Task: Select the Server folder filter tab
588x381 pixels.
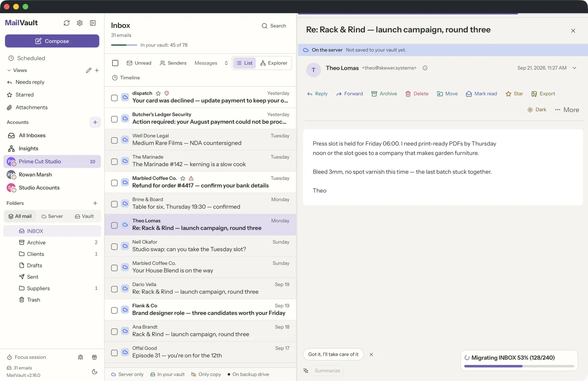Action: pyautogui.click(x=52, y=216)
